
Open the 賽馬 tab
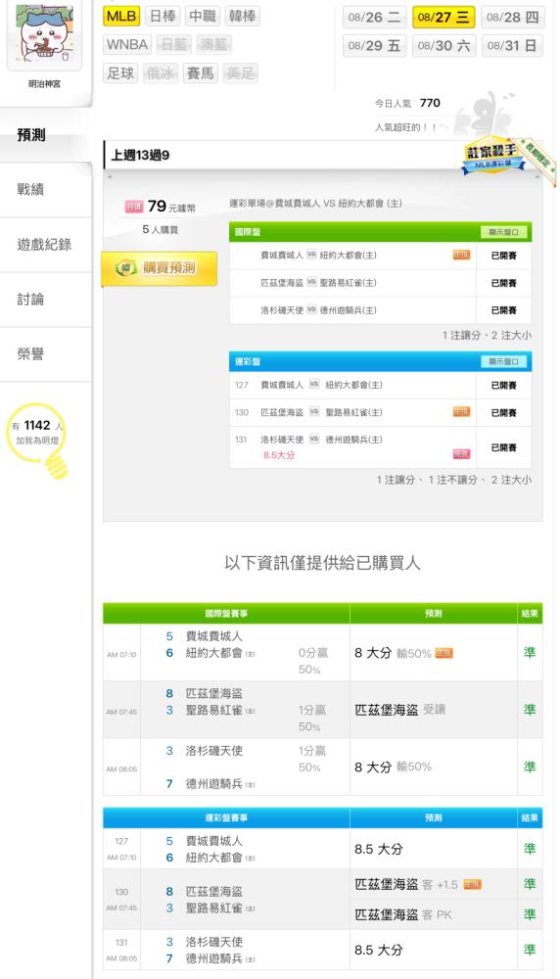point(201,73)
